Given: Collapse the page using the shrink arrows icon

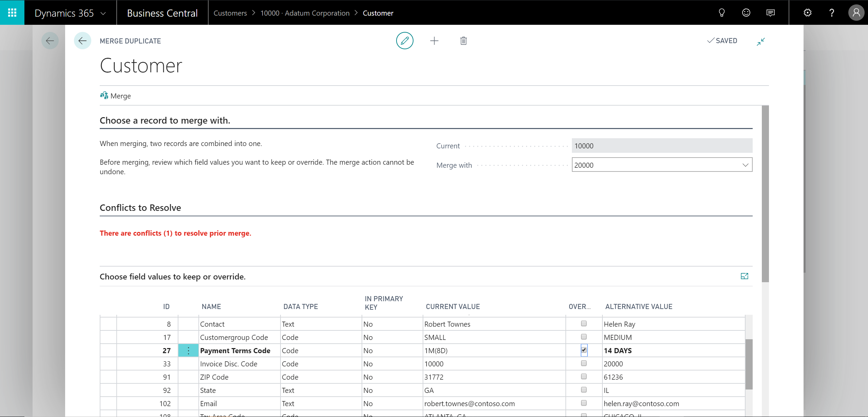Looking at the screenshot, I should 760,41.
